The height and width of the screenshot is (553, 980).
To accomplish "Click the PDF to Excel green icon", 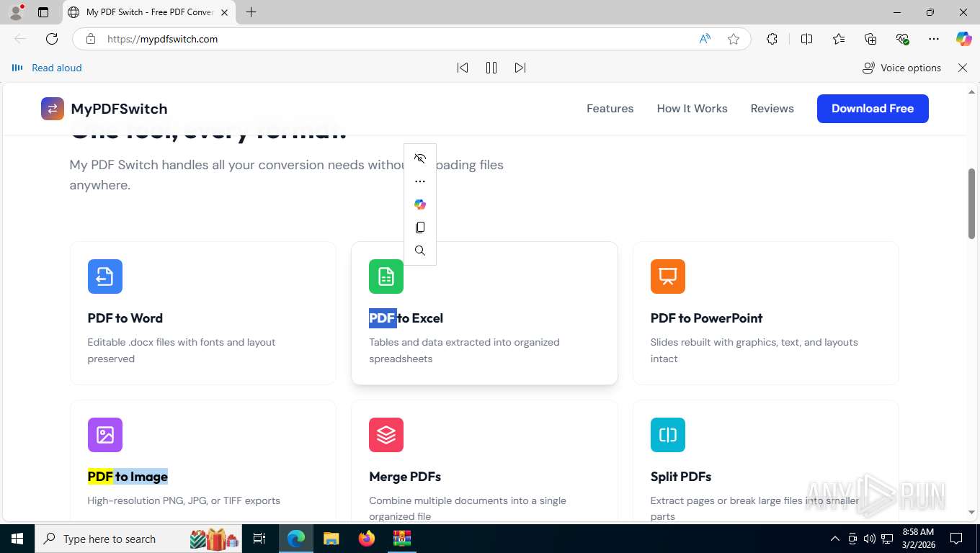I will (x=386, y=276).
